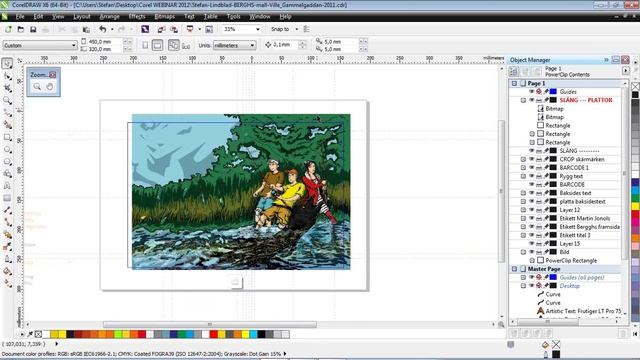Click the Undo arrow icon

point(102,29)
